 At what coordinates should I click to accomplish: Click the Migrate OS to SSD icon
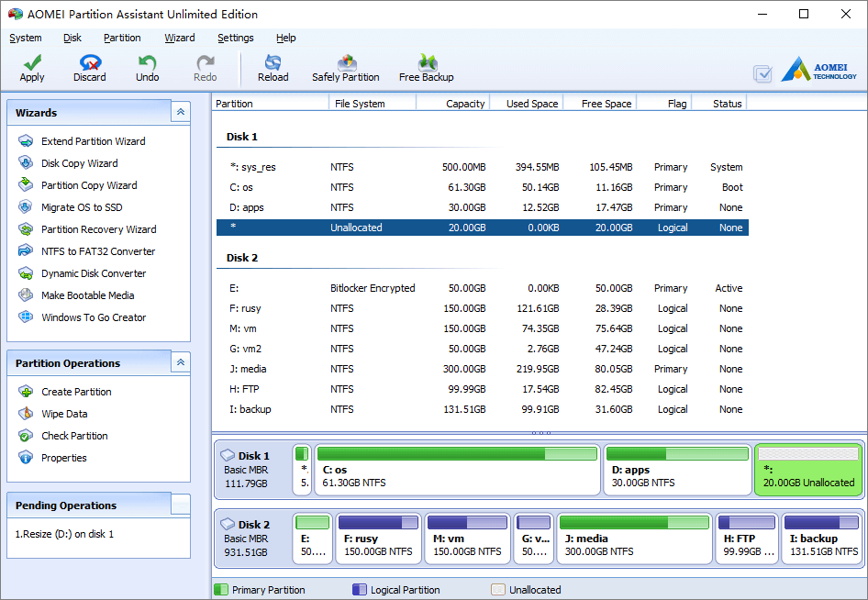pos(26,207)
